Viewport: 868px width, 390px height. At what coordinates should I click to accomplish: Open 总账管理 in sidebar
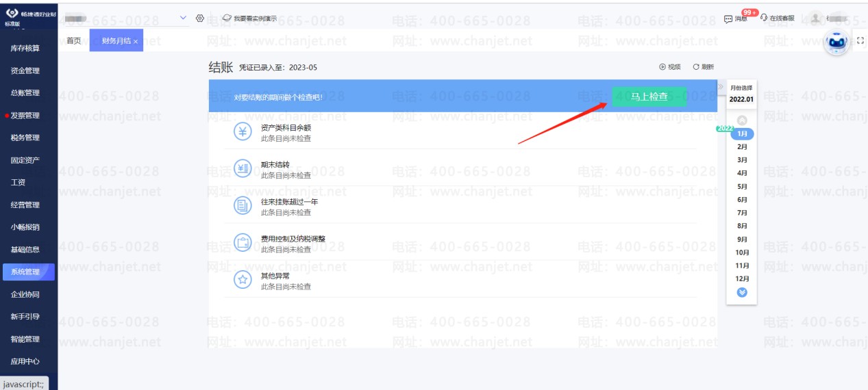click(25, 93)
